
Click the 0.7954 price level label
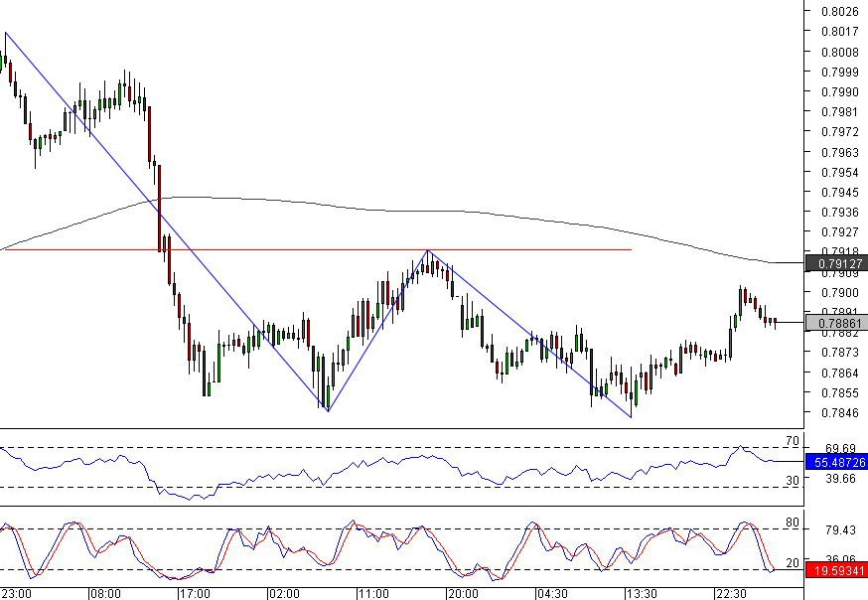(x=840, y=172)
